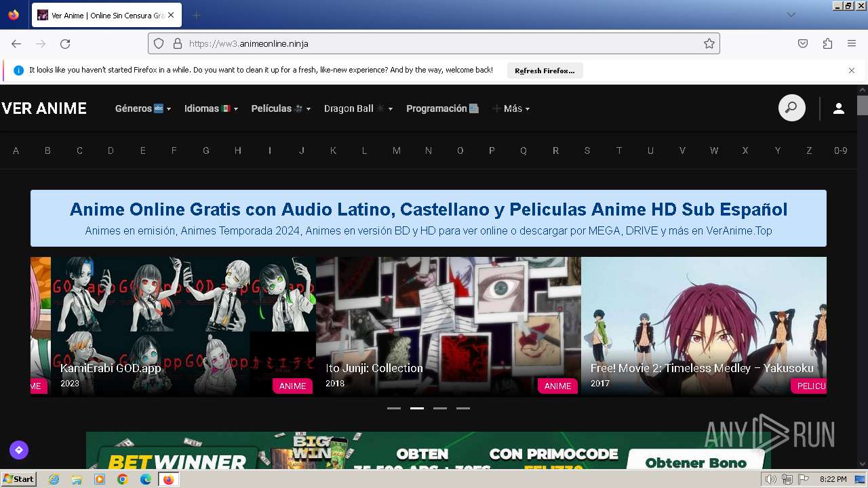Open Free! Movie 2 Timeless Medley slide
The width and height of the screenshot is (868, 488).
(x=704, y=327)
